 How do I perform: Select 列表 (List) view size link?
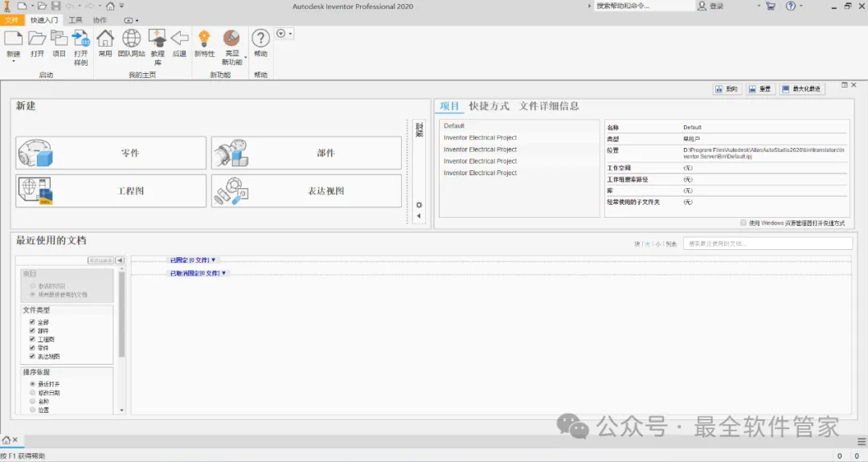point(671,244)
